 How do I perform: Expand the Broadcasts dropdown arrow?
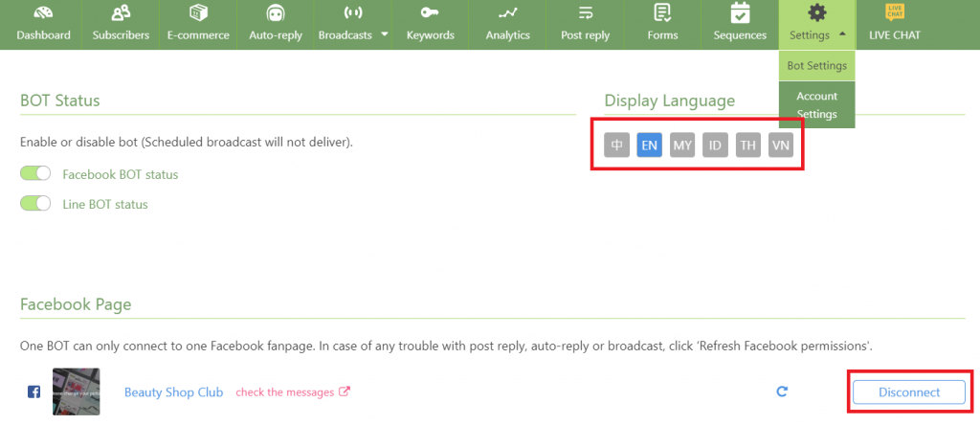pyautogui.click(x=385, y=34)
